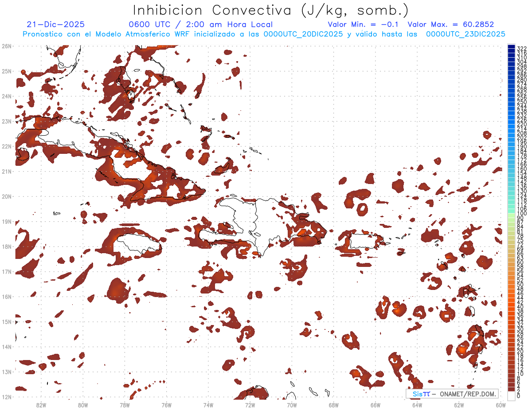Viewport: 532px width, 411px height.
Task: Click the initialization stamp '0000UTC_20DIC2025'
Action: click(303, 34)
